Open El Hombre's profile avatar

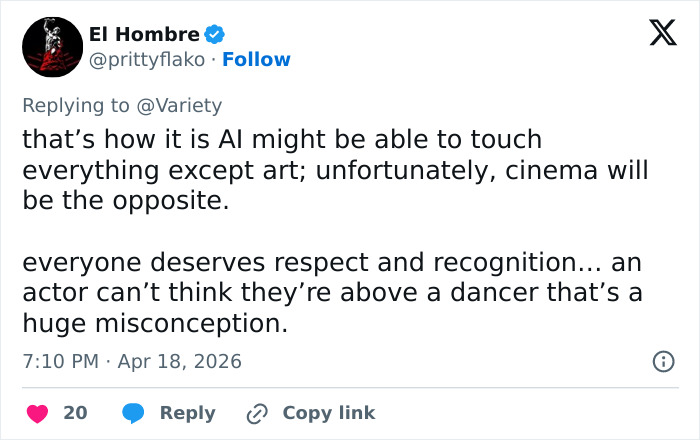(x=51, y=47)
